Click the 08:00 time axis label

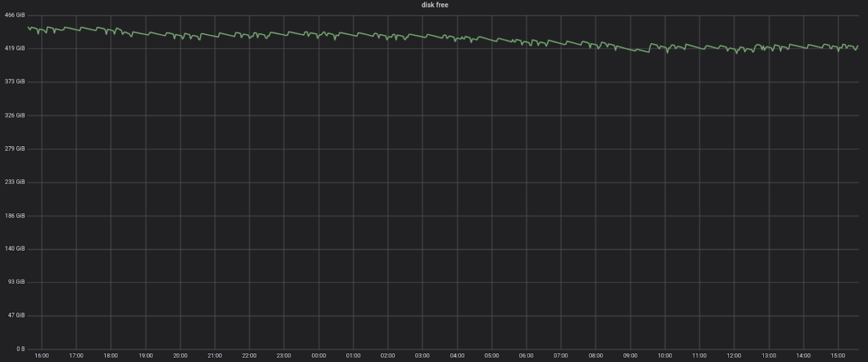coord(596,356)
